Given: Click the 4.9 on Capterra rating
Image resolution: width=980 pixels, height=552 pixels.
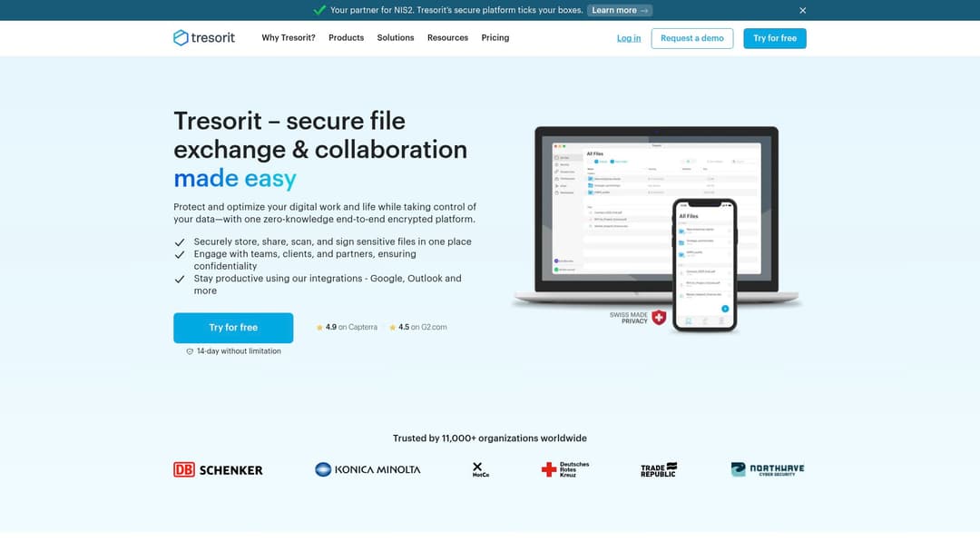Looking at the screenshot, I should click(x=347, y=327).
